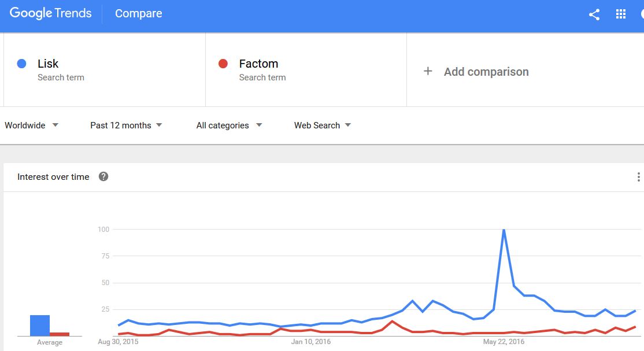The width and height of the screenshot is (644, 351).
Task: Click the blue line peak at May 22, 2016
Action: tap(504, 230)
